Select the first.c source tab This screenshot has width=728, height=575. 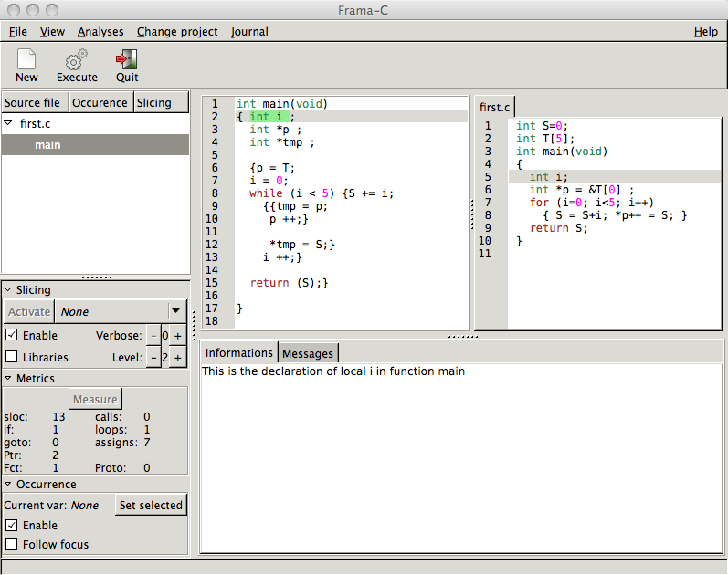[x=494, y=107]
